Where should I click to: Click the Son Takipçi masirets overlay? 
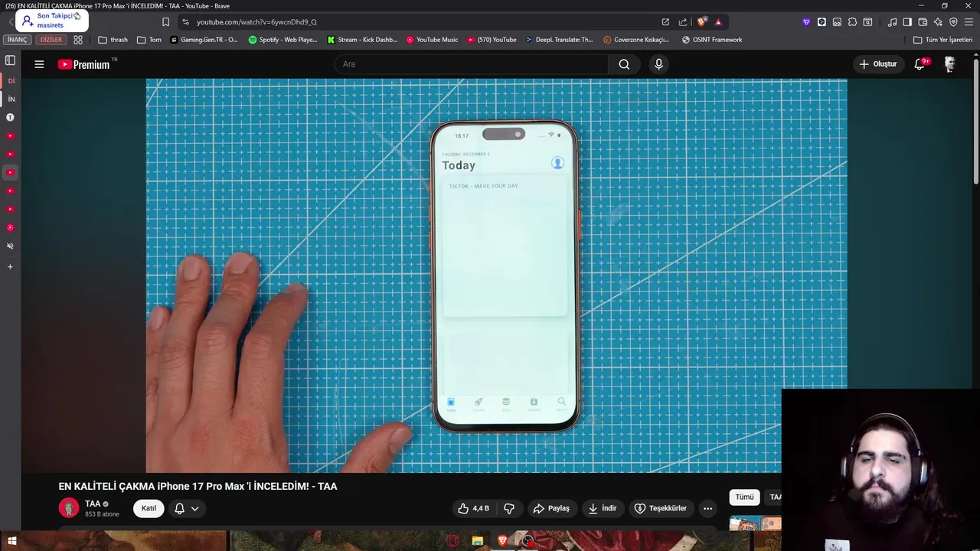pyautogui.click(x=51, y=21)
